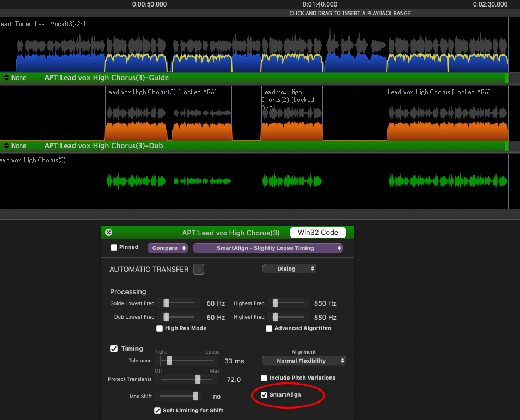Screen dimensions: 520x420
Task: Click the Guide track None stepper arrows
Action: coord(7,78)
